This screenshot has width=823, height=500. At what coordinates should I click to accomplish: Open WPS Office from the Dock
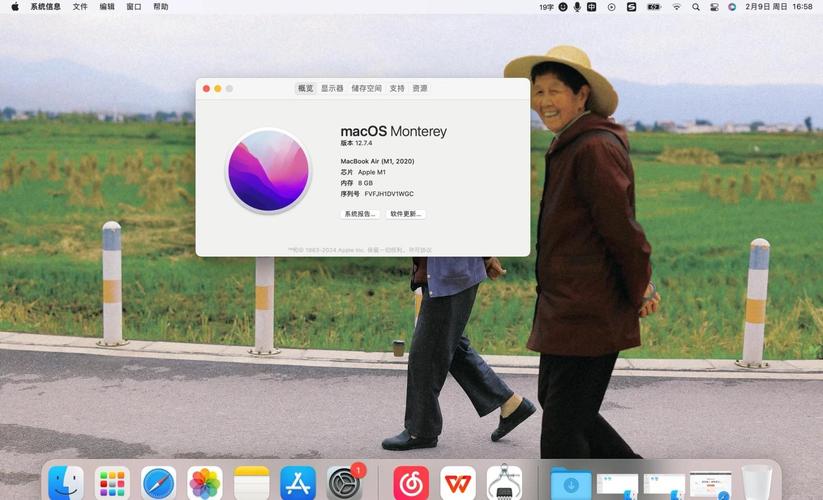[458, 483]
